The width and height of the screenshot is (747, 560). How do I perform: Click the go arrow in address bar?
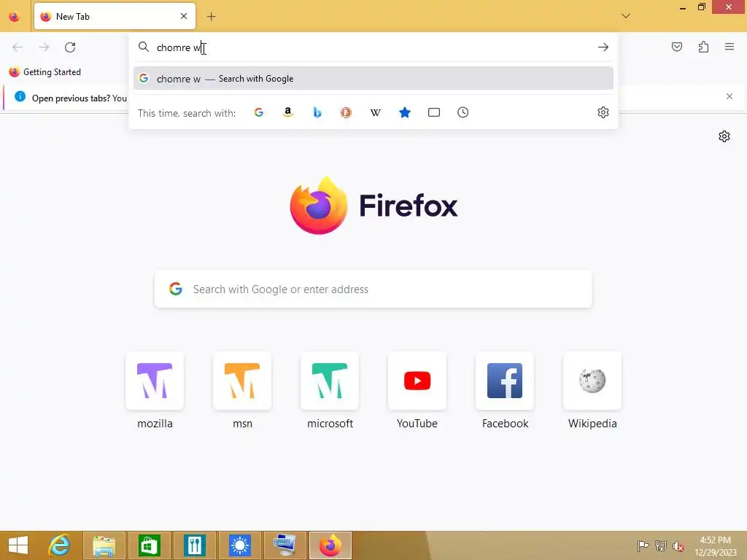click(603, 47)
